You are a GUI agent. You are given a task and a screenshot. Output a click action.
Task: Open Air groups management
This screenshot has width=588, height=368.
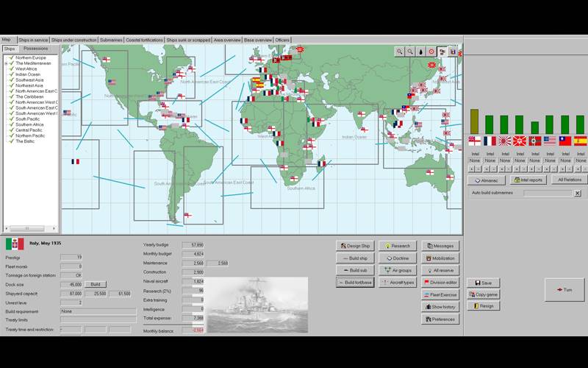398,270
